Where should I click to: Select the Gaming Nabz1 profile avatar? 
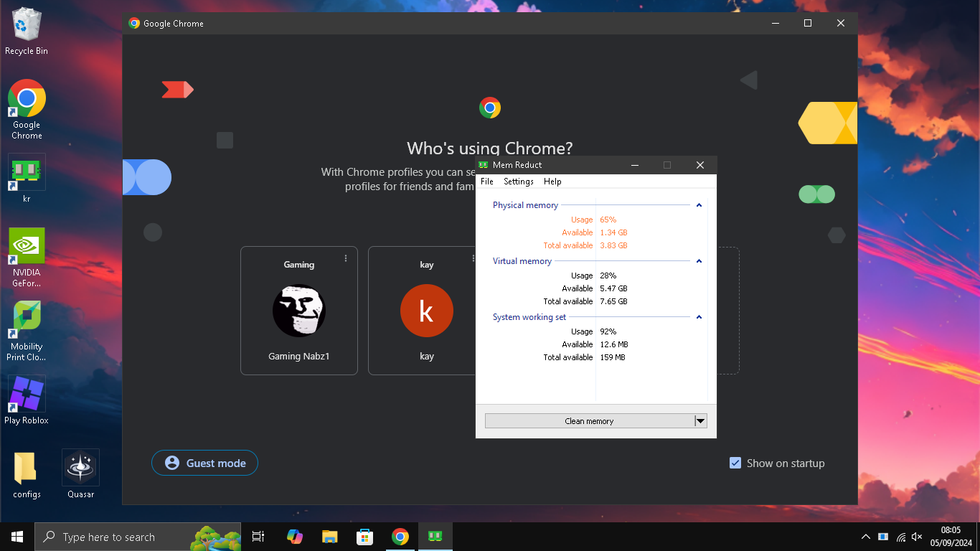[299, 311]
